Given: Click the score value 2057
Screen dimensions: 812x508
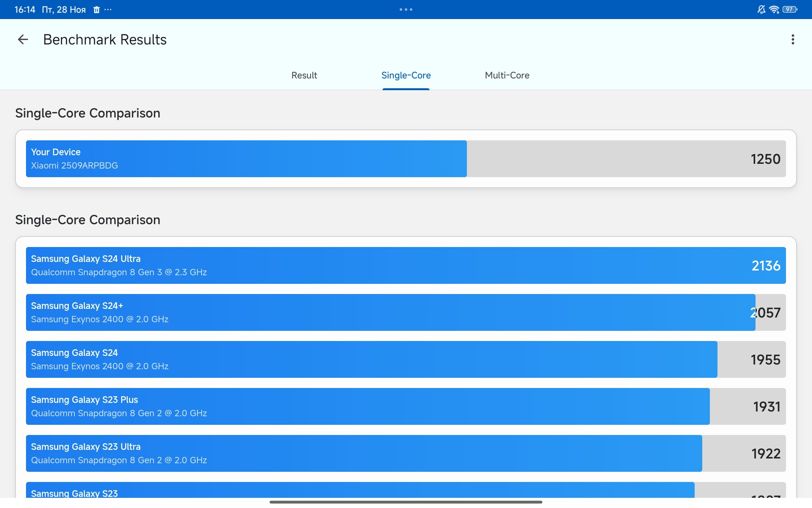Looking at the screenshot, I should coord(765,313).
